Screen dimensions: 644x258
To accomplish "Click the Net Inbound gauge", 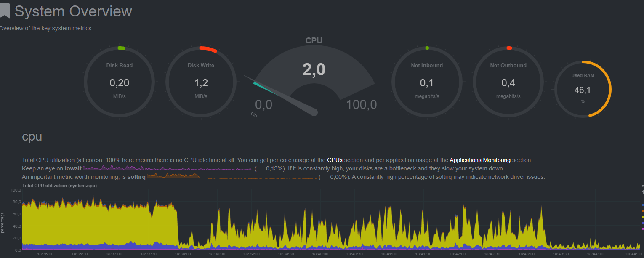I will coord(427,82).
